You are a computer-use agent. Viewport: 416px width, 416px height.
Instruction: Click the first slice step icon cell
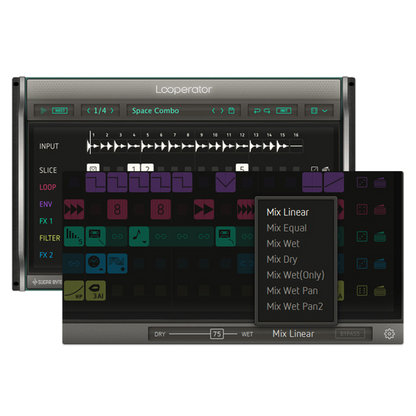(x=93, y=168)
